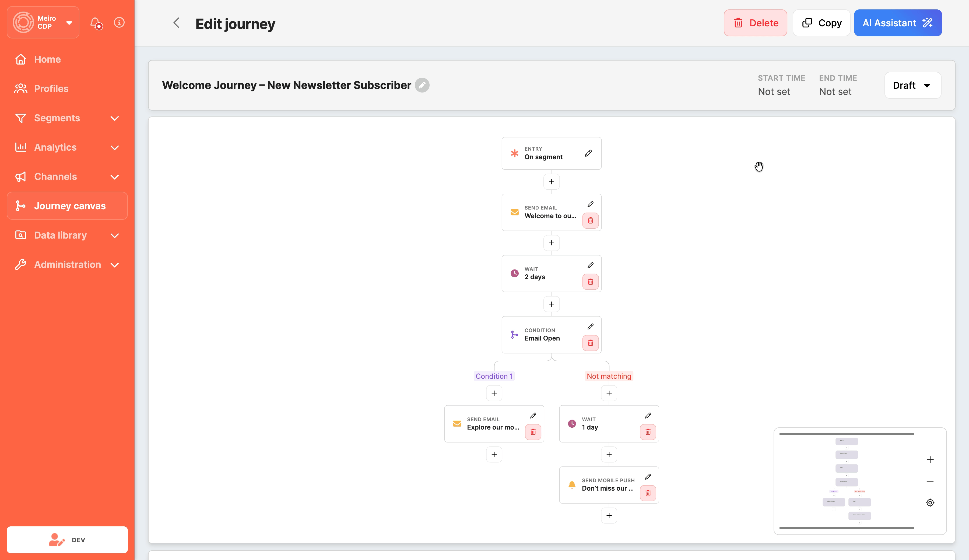Copy this journey
This screenshot has height=560, width=969.
click(821, 23)
